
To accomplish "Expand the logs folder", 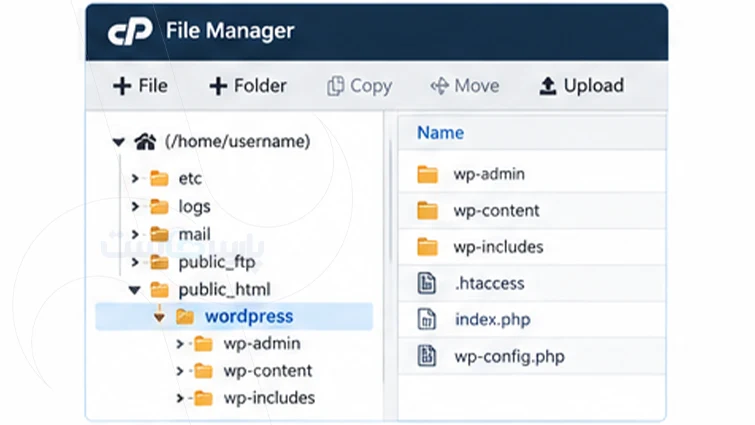I will click(135, 206).
